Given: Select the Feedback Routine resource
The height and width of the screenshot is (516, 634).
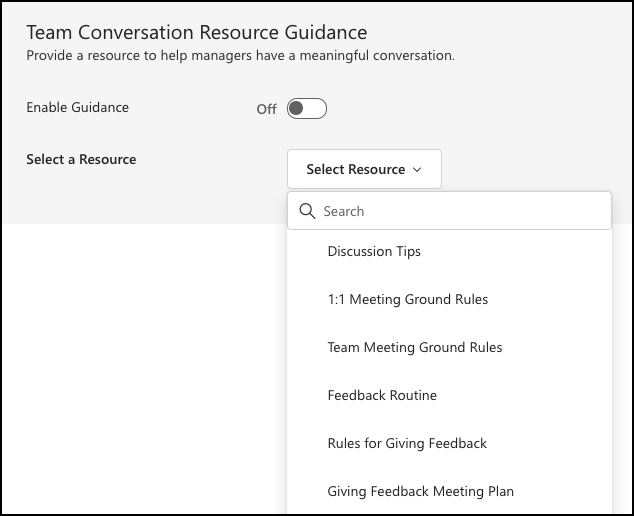Looking at the screenshot, I should (382, 395).
